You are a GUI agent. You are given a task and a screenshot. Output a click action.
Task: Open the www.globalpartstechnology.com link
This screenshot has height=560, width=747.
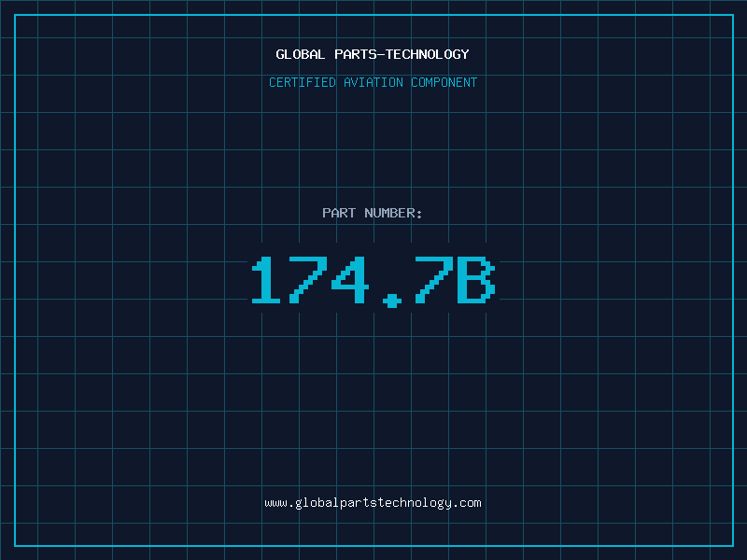(373, 503)
